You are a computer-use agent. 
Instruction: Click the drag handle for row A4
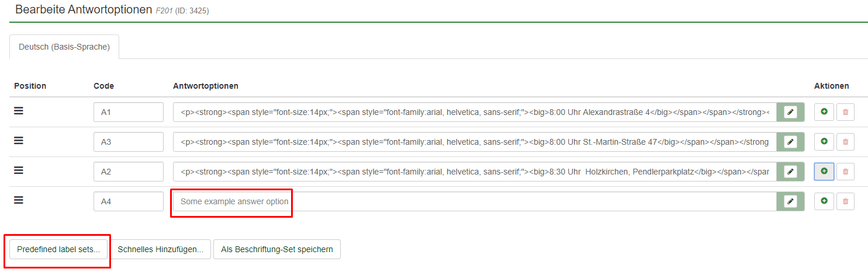19,200
